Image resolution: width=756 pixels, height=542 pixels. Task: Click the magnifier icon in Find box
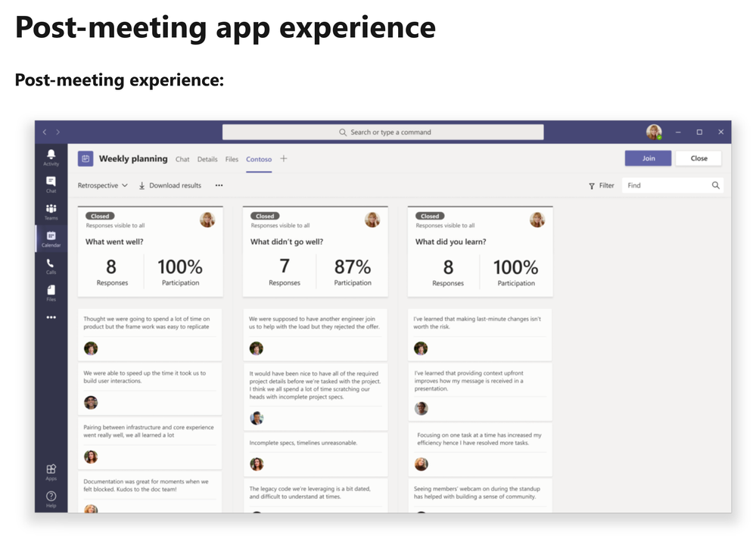(715, 185)
